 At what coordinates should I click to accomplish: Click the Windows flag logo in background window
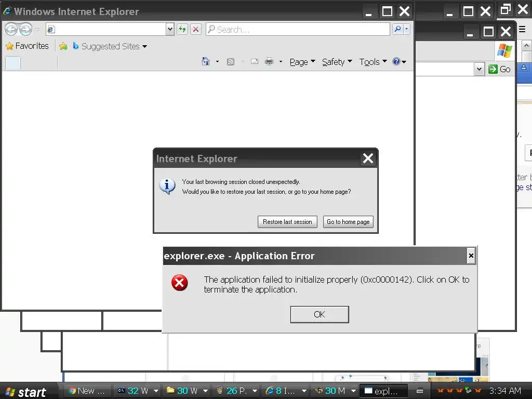point(504,50)
